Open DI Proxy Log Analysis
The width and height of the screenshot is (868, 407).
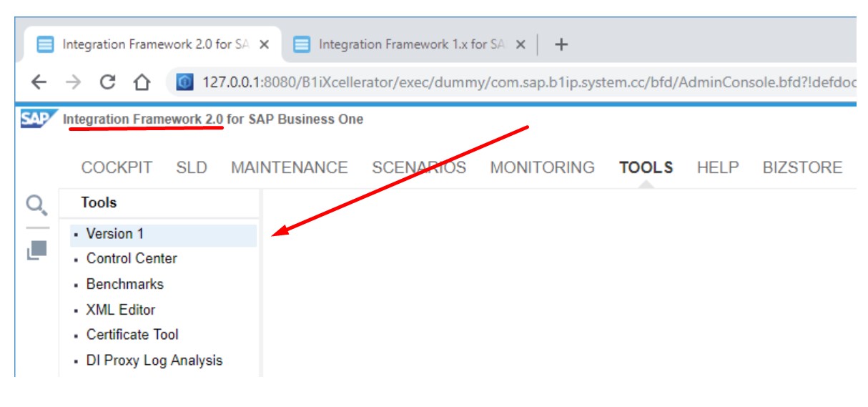click(x=154, y=361)
